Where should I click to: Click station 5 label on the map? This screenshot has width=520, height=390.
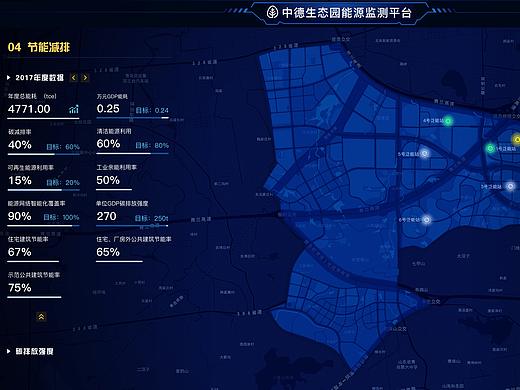[x=408, y=154]
